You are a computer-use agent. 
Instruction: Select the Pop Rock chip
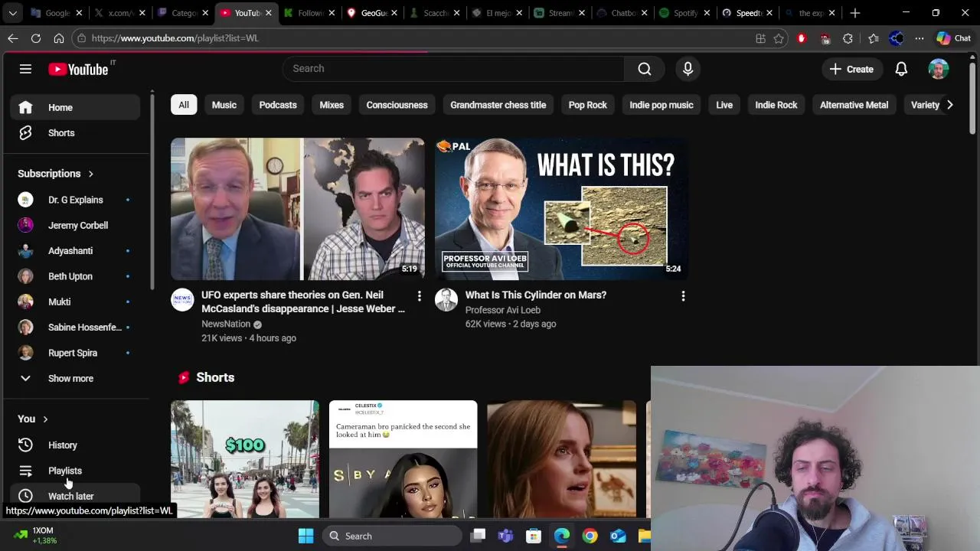coord(588,105)
